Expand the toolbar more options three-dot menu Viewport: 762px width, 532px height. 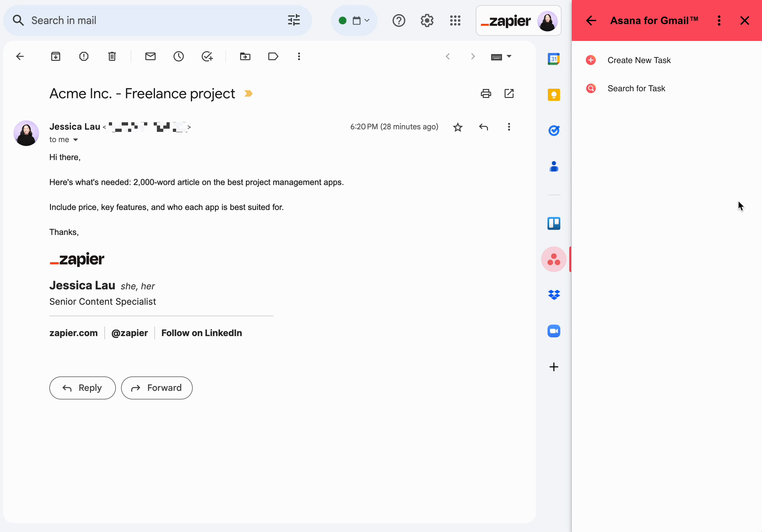299,56
